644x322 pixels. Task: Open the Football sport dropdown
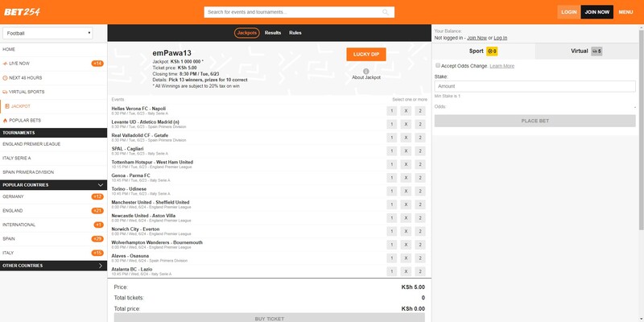47,33
